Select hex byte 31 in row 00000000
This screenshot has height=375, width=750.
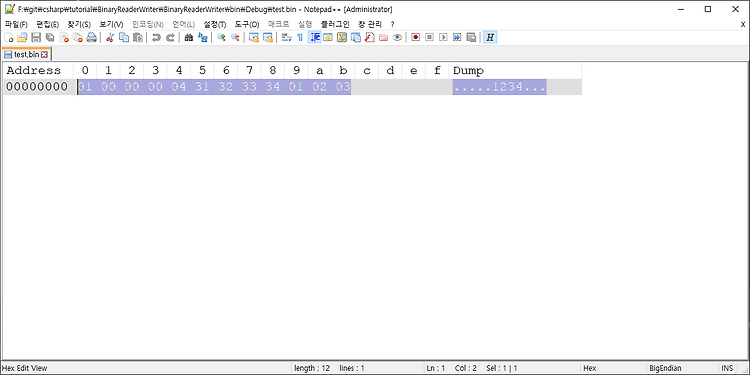(x=202, y=87)
